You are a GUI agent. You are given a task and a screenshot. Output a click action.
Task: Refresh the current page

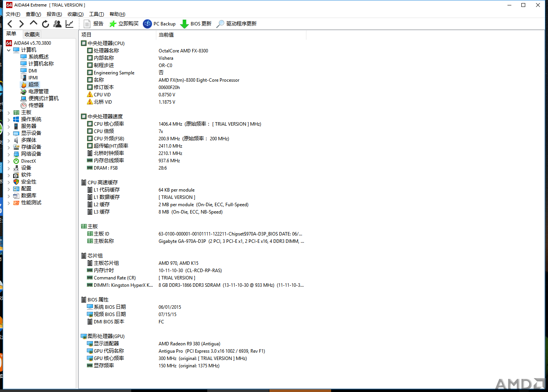tap(46, 24)
